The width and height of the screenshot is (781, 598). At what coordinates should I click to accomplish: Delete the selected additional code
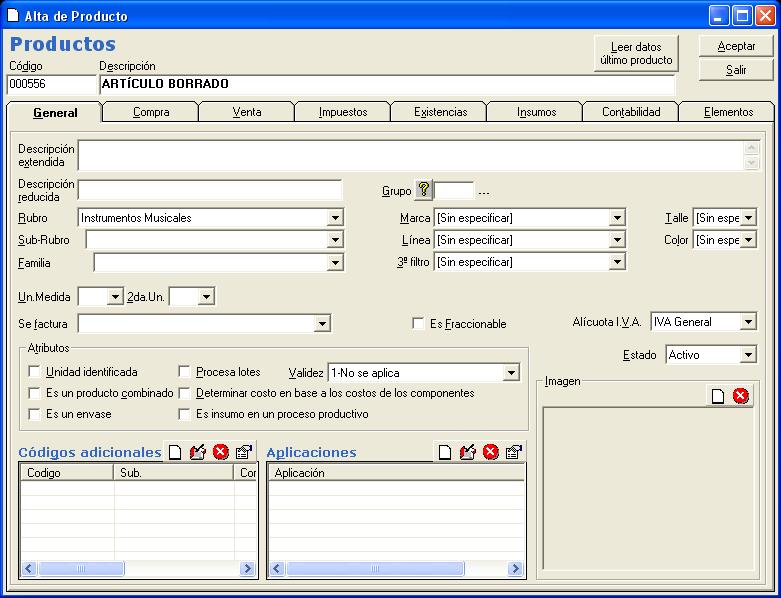pos(220,453)
